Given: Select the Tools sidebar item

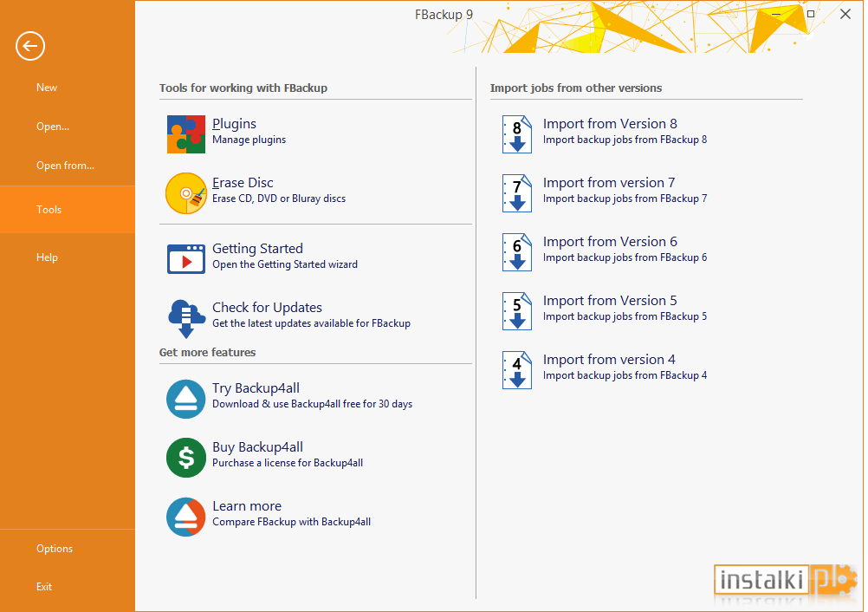Looking at the screenshot, I should 68,210.
